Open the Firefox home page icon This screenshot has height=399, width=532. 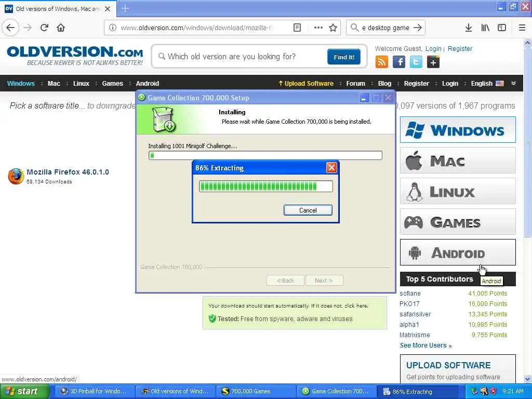coord(61,28)
